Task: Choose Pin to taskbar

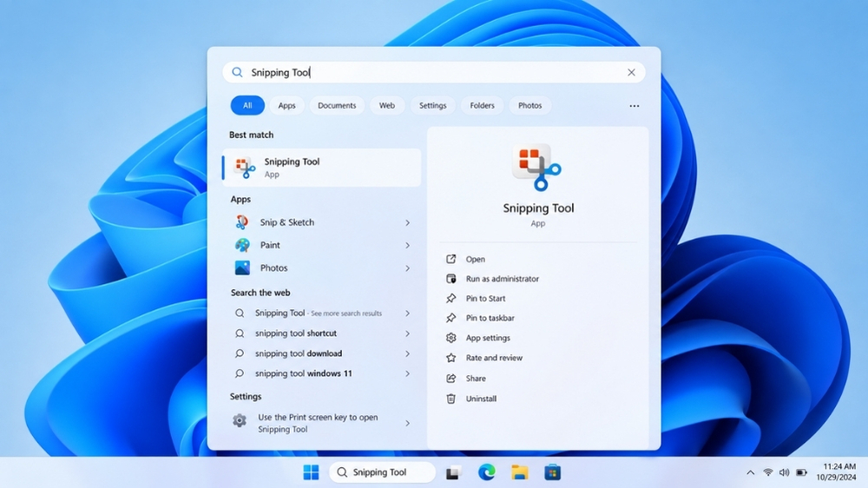Action: pos(490,318)
